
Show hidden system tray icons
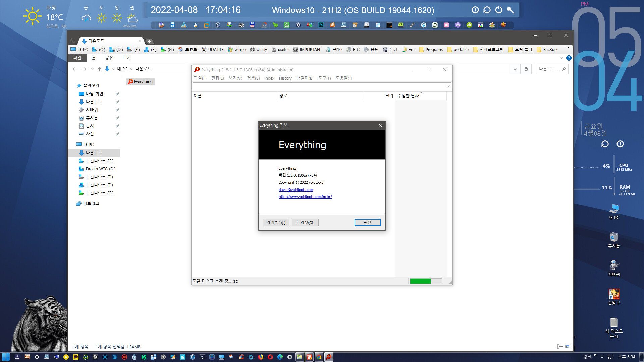pyautogui.click(x=602, y=357)
